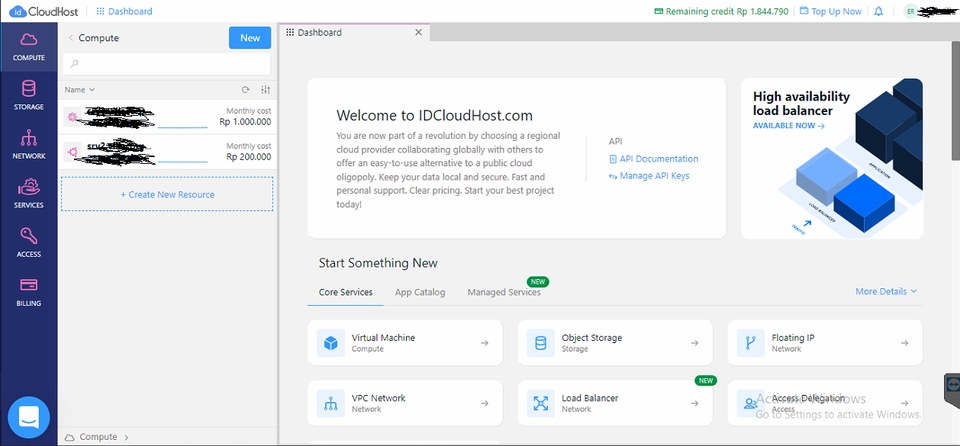Open Object Storage card arrow
This screenshot has width=960, height=446.
(x=694, y=343)
